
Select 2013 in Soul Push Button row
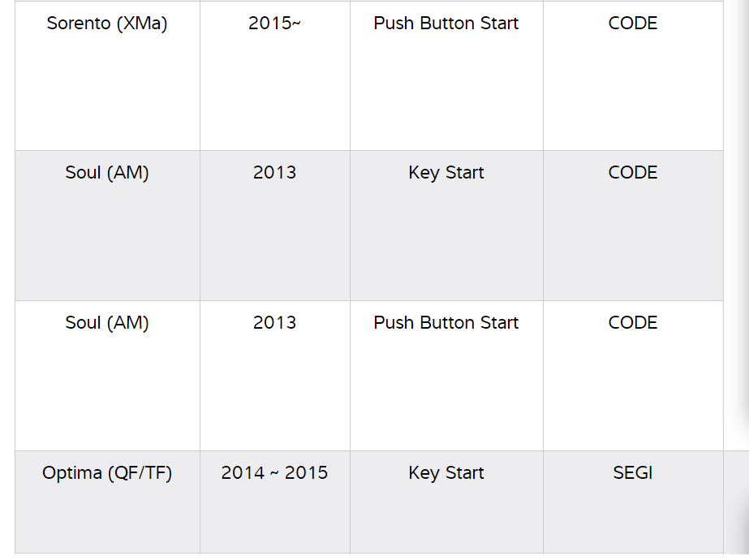point(274,323)
